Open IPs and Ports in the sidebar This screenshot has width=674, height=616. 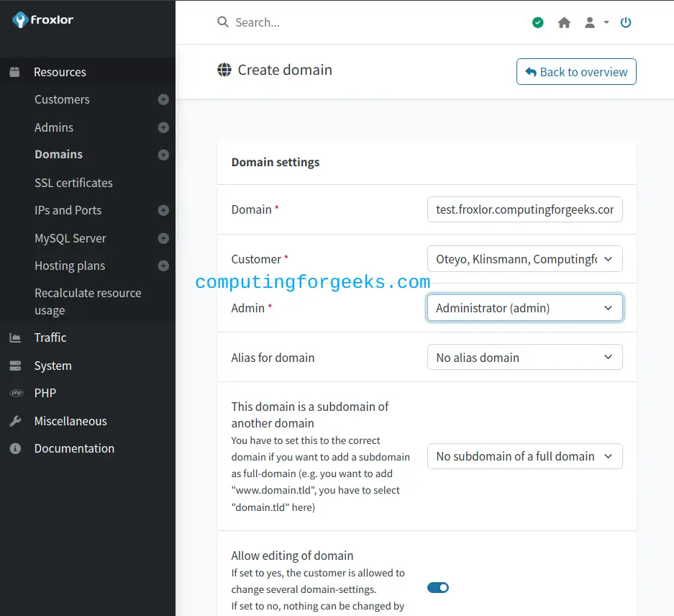pyautogui.click(x=68, y=210)
